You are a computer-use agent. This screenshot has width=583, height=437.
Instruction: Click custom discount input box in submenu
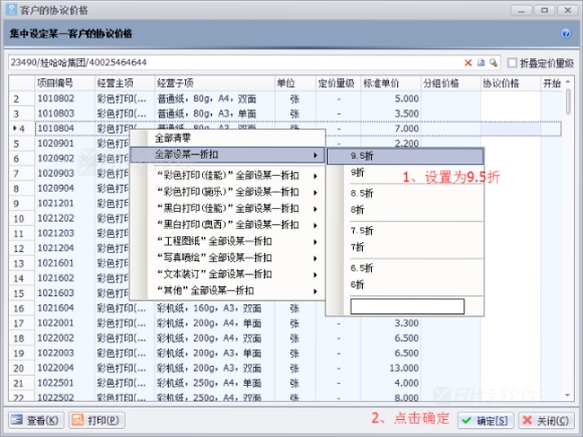pos(407,306)
